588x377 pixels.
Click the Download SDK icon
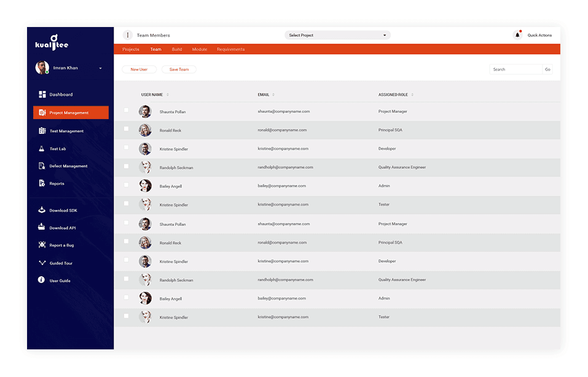tap(42, 210)
